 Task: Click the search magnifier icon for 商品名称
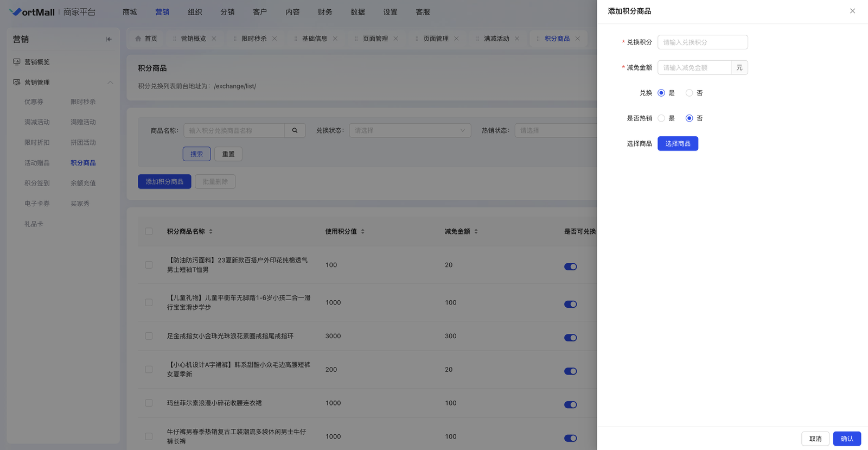coord(295,130)
